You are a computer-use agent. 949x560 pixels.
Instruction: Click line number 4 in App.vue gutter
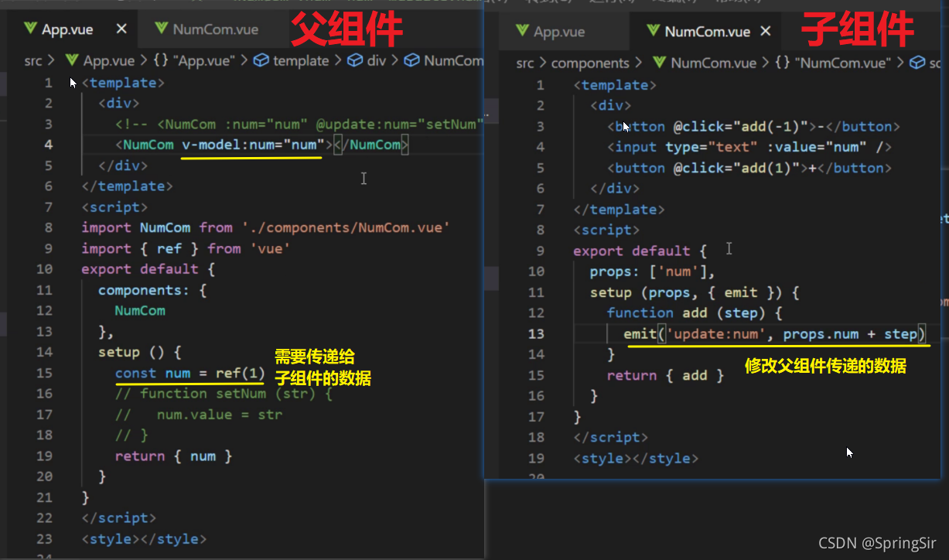click(49, 145)
